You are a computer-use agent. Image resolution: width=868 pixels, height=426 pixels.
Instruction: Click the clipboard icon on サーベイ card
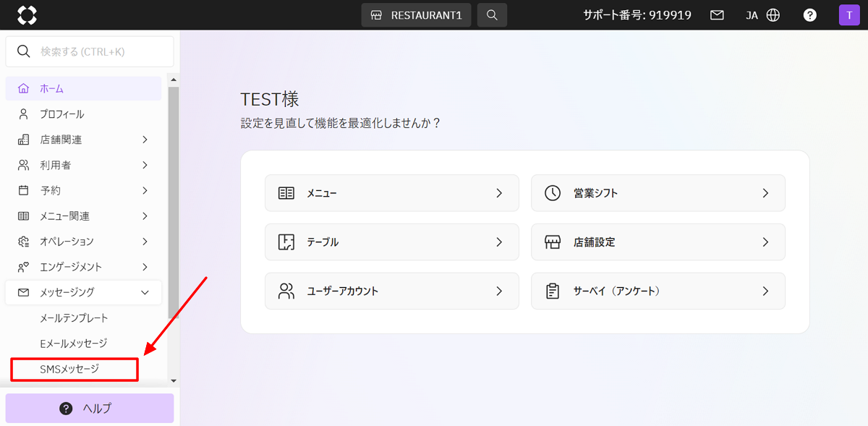(x=553, y=291)
